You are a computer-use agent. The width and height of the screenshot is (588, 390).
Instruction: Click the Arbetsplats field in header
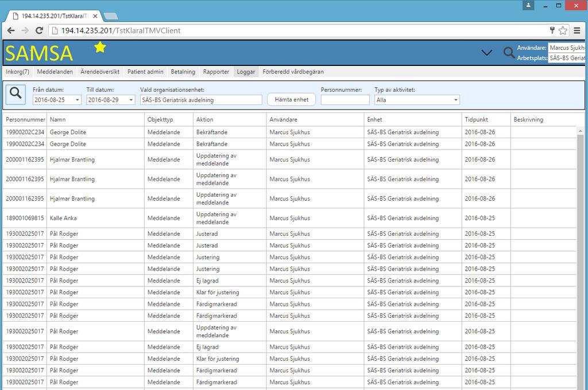click(x=566, y=58)
